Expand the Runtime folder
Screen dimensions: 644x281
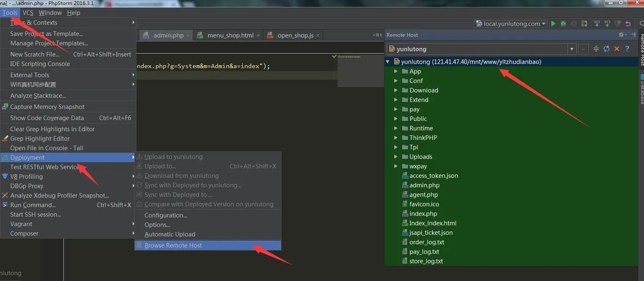(x=396, y=128)
